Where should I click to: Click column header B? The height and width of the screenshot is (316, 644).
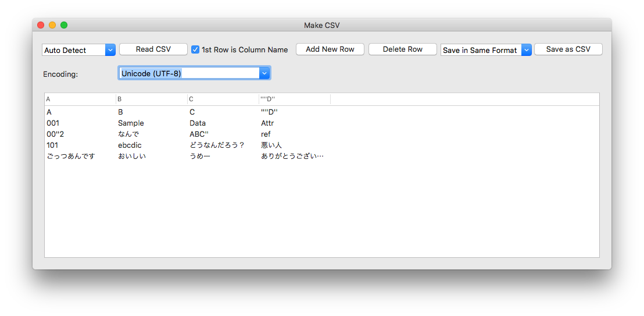tap(152, 99)
